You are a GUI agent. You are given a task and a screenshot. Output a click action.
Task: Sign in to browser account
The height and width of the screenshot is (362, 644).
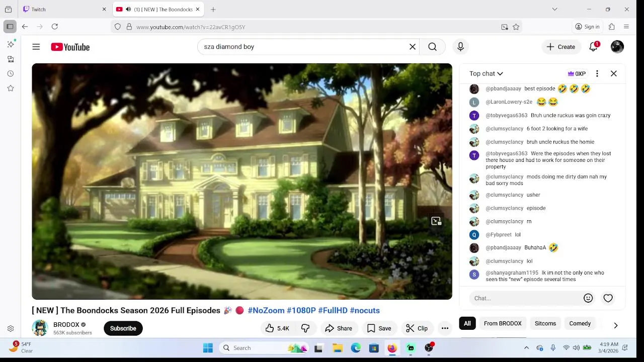point(588,27)
